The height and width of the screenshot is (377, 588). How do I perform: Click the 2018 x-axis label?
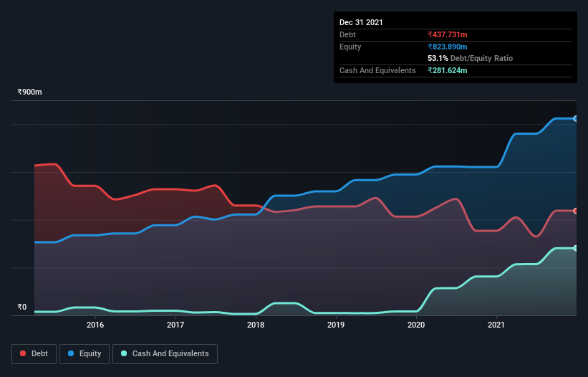[x=256, y=325]
